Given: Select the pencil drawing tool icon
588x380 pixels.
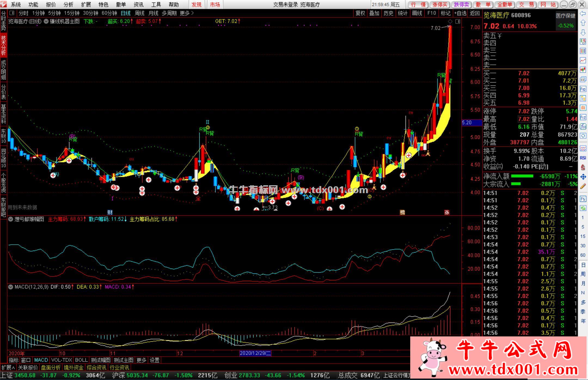Looking at the screenshot, I should click(x=583, y=187).
